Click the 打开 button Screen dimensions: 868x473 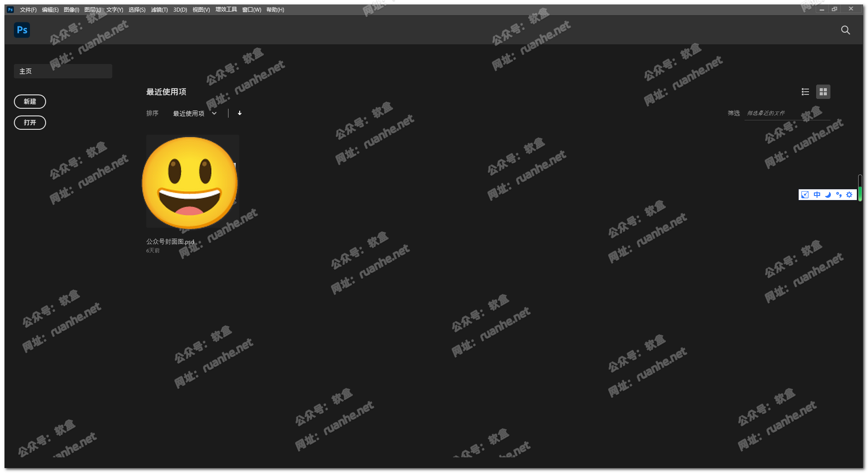(30, 123)
